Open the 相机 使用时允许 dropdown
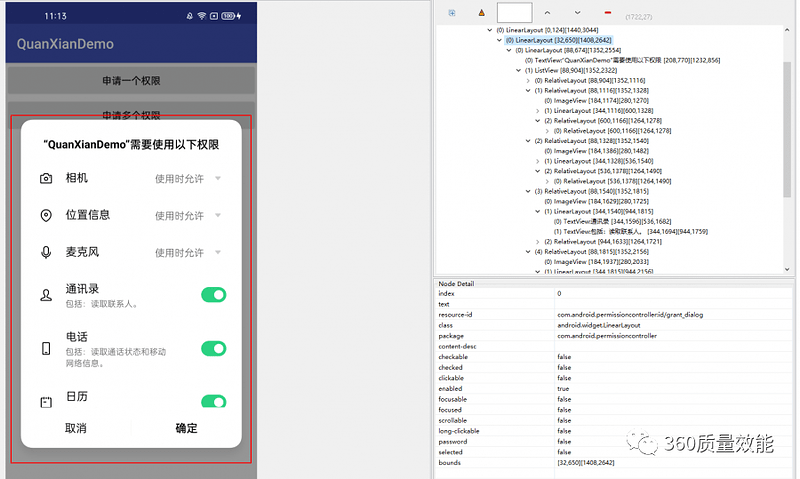Viewport: 800px width, 479px height. [188, 179]
